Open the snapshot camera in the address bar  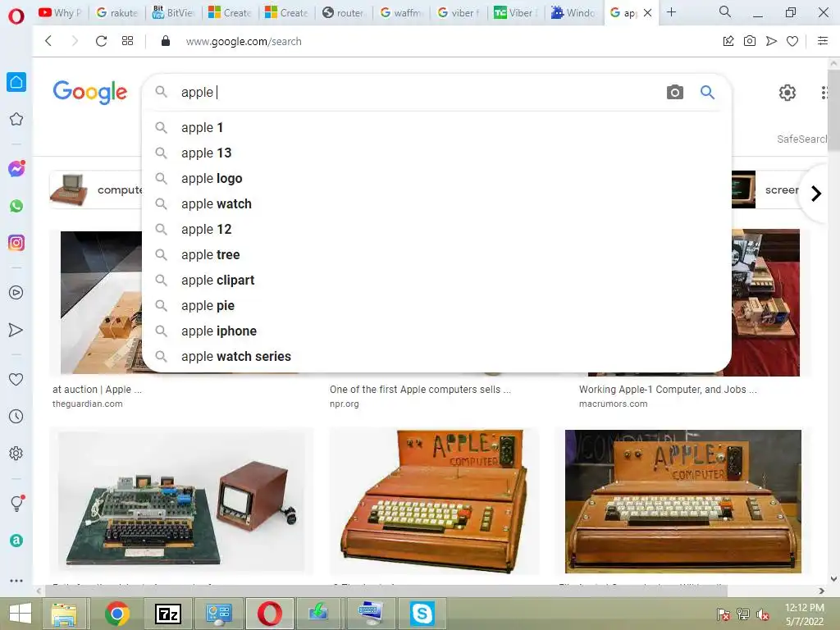pos(750,41)
